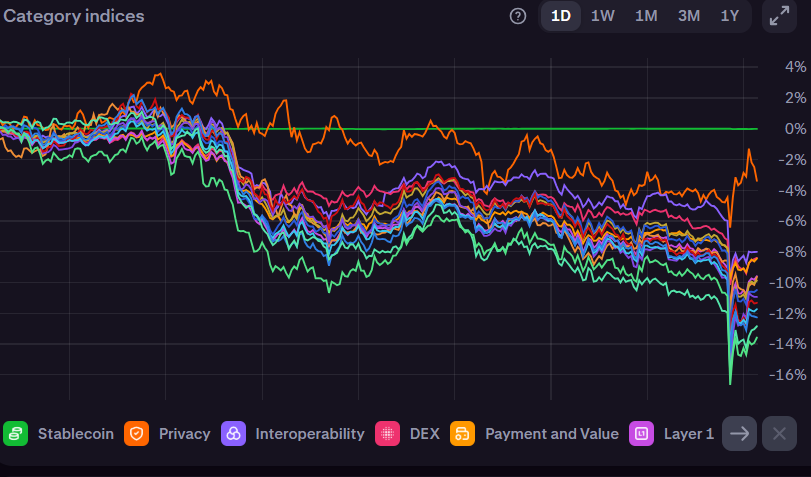Toggle the Payment and Value label
Image resolution: width=811 pixels, height=477 pixels.
(552, 434)
